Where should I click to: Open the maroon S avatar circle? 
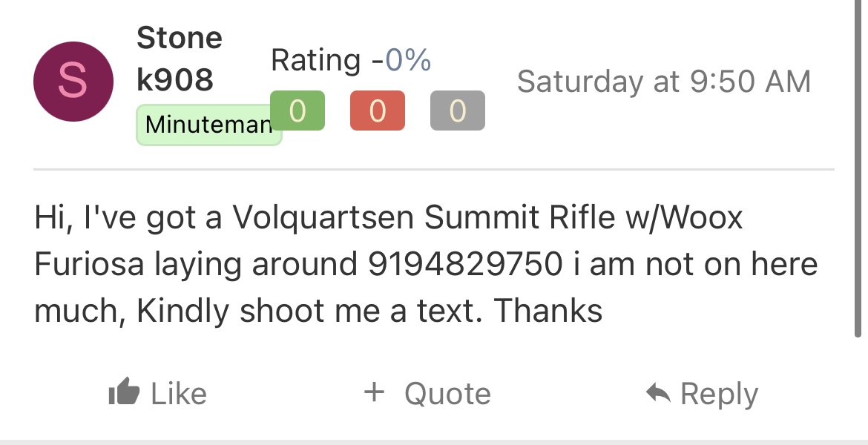(x=73, y=82)
